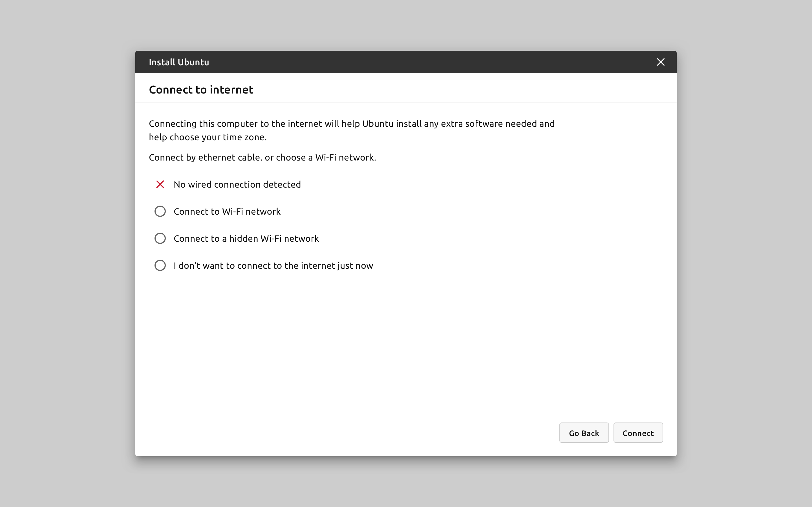
Task: Click the 'Connect by ethernet cable' instruction line
Action: (x=262, y=158)
